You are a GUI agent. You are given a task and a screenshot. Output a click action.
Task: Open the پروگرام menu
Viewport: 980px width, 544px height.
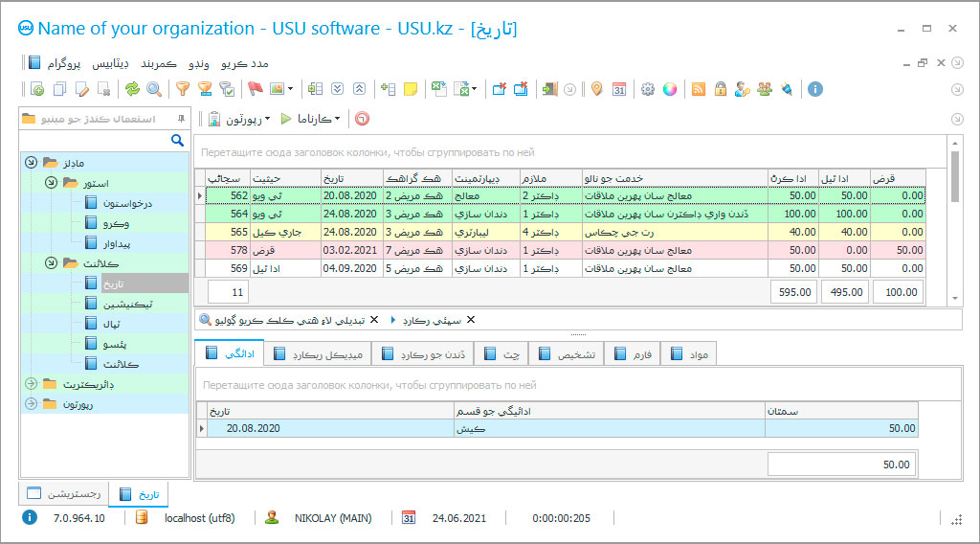[64, 64]
